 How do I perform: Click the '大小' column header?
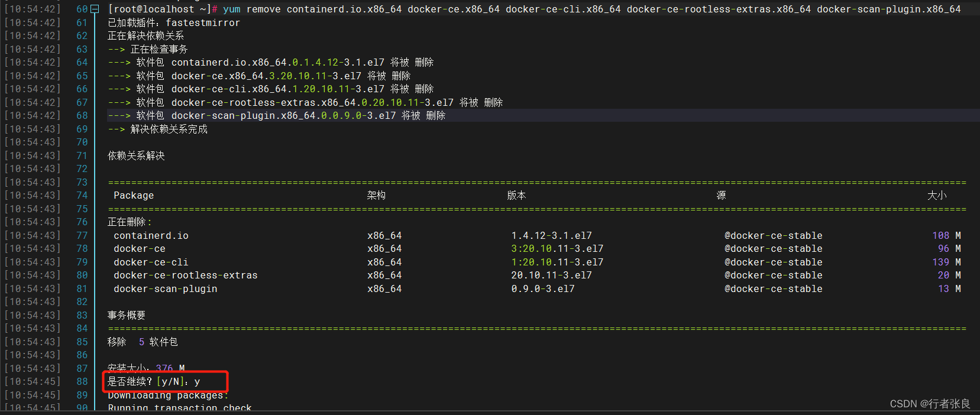[x=937, y=196]
